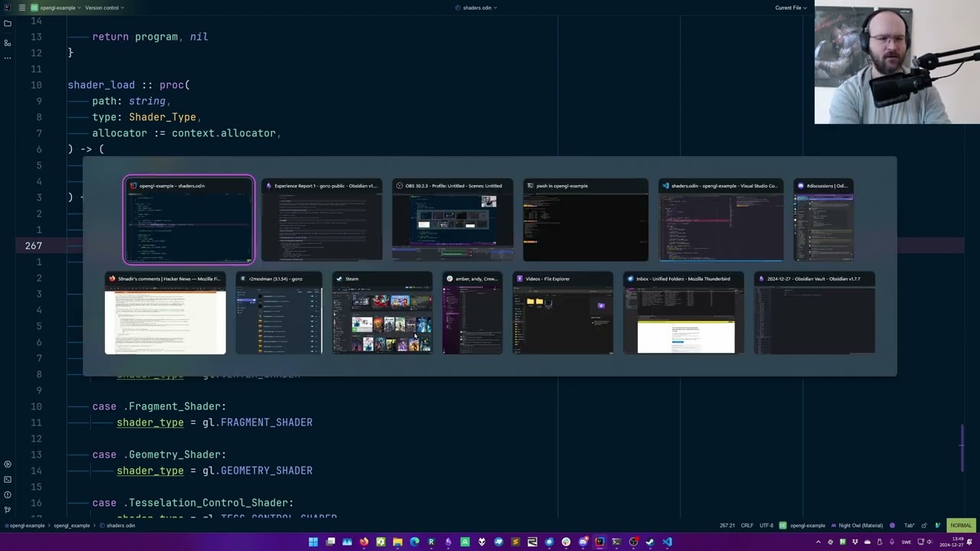Screen dimensions: 980x551
Task: Open File Explorer from the taskbar
Action: (397, 542)
